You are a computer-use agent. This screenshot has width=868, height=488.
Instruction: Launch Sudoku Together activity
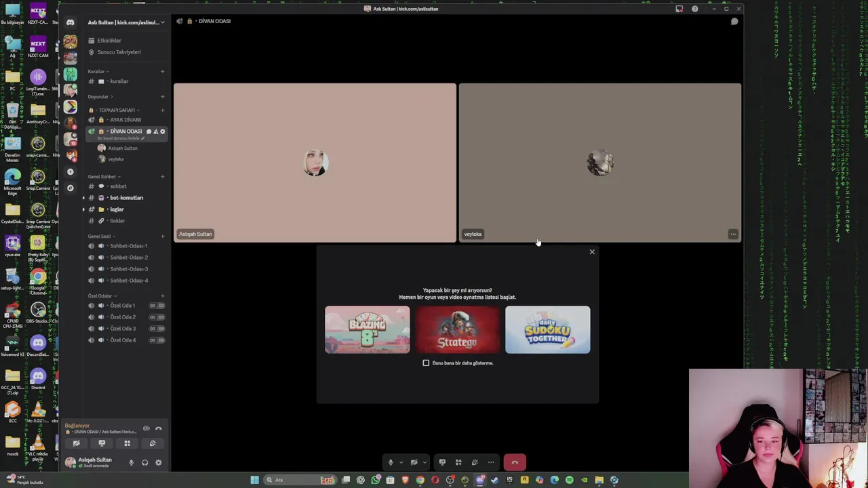tap(547, 329)
